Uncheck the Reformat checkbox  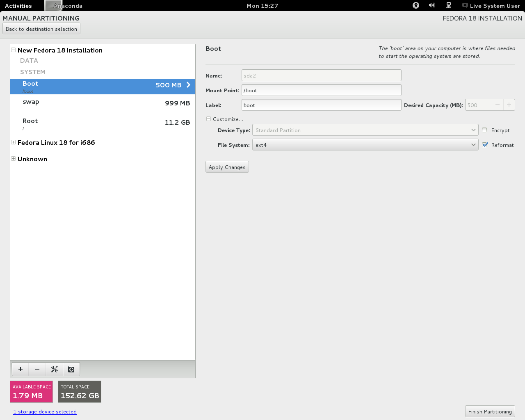click(485, 145)
